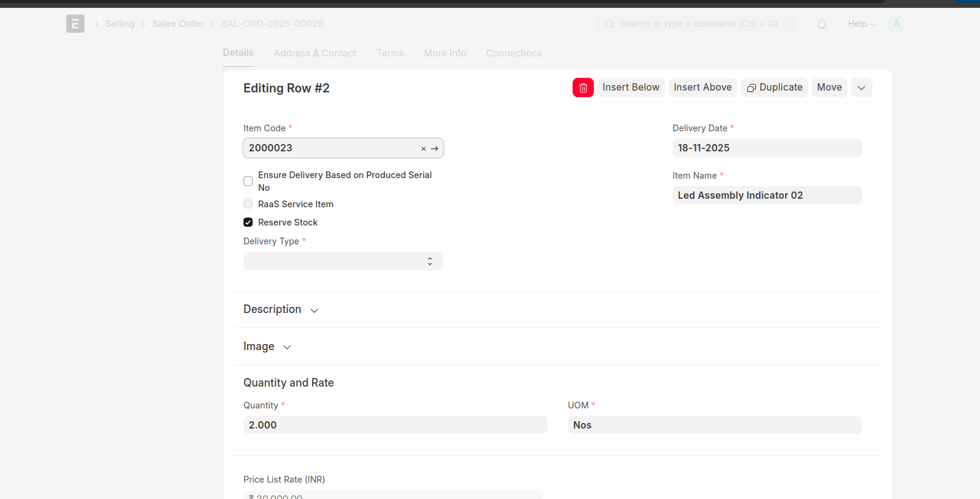
Task: Open the linked item via the arrow icon
Action: point(435,148)
